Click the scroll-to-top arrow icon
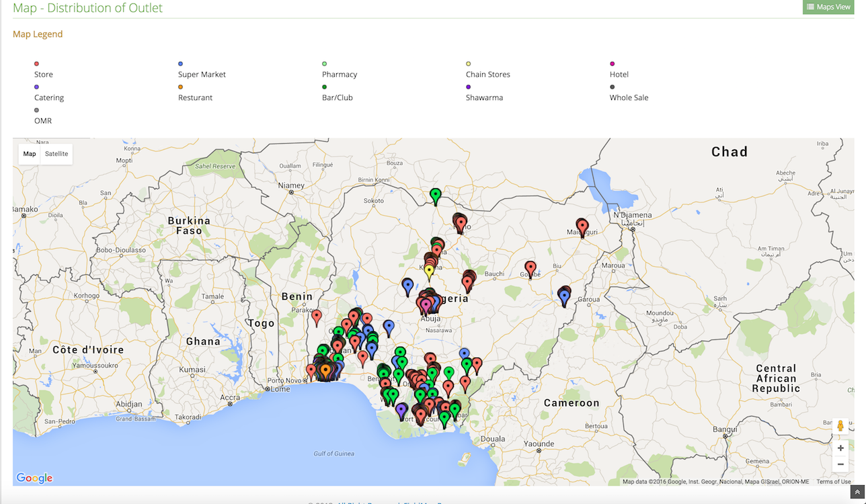The image size is (866, 504). tap(858, 493)
